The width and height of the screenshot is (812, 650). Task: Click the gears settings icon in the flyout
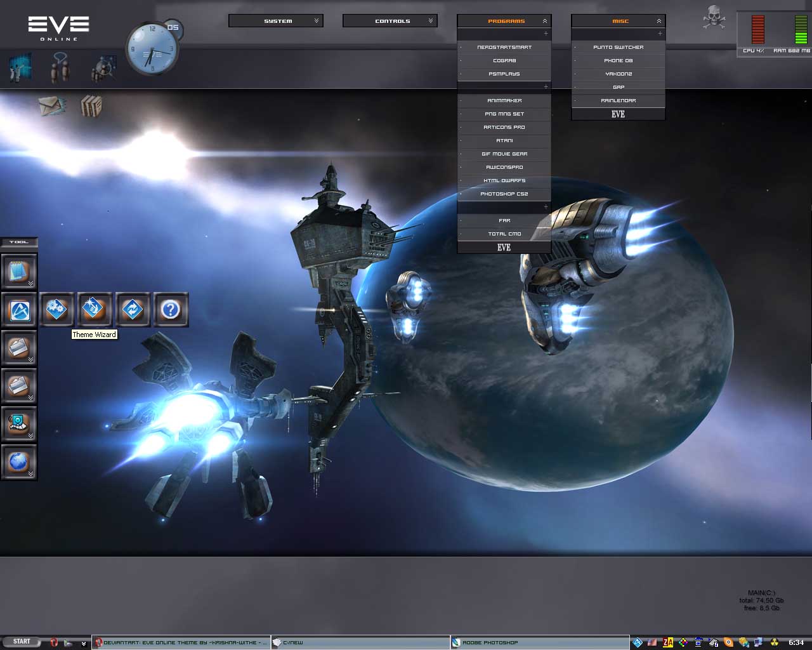click(57, 310)
